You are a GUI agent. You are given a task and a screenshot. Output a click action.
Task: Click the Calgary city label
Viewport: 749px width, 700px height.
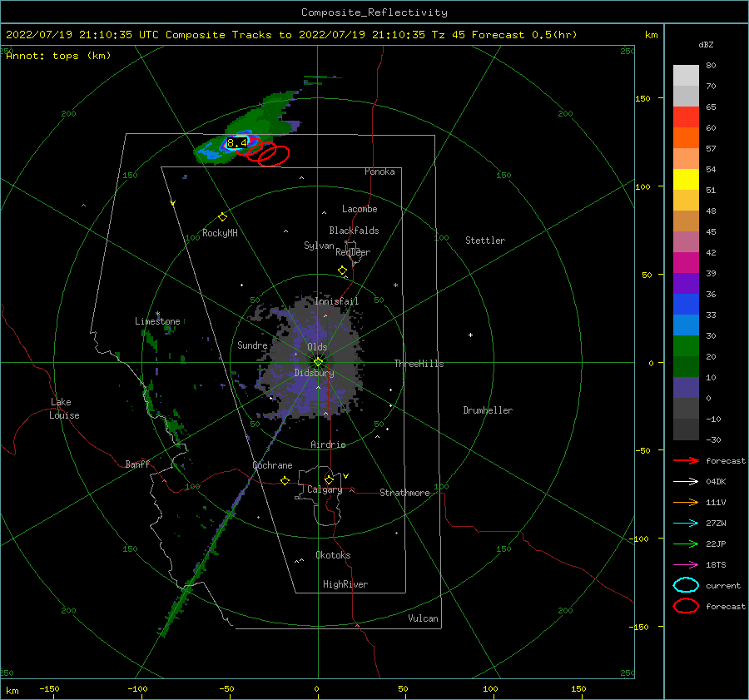(x=325, y=489)
